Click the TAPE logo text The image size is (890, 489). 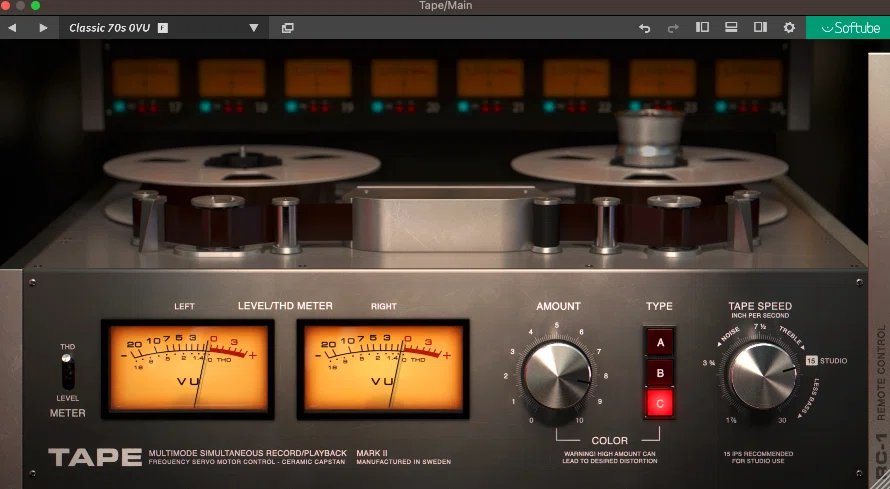tap(95, 457)
